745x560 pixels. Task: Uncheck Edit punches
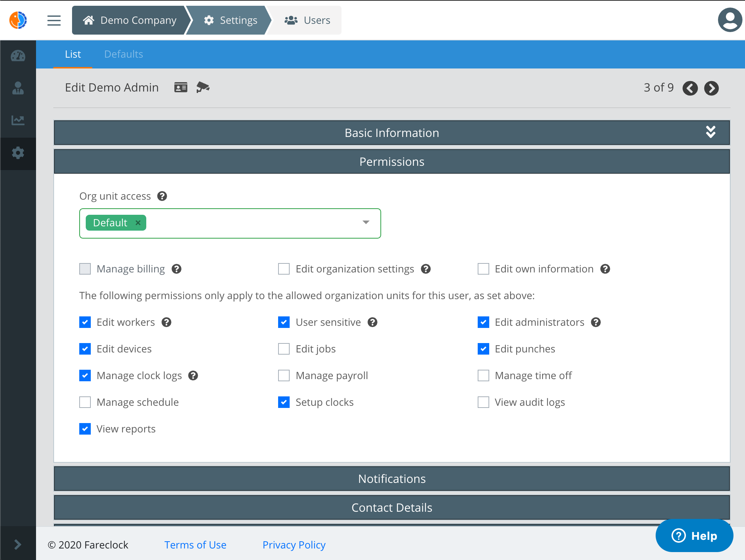click(483, 349)
